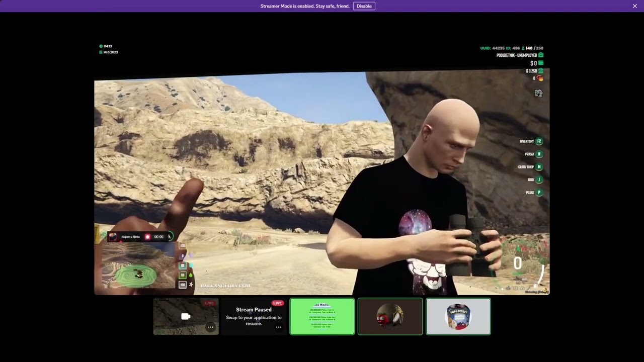Disable Streamer Mode from the banner

pyautogui.click(x=364, y=6)
